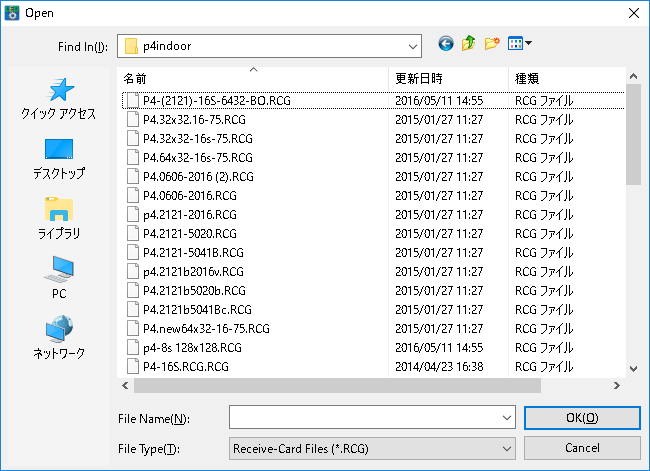The height and width of the screenshot is (471, 650).
Task: Open ネットワーク in the sidebar
Action: pyautogui.click(x=58, y=337)
